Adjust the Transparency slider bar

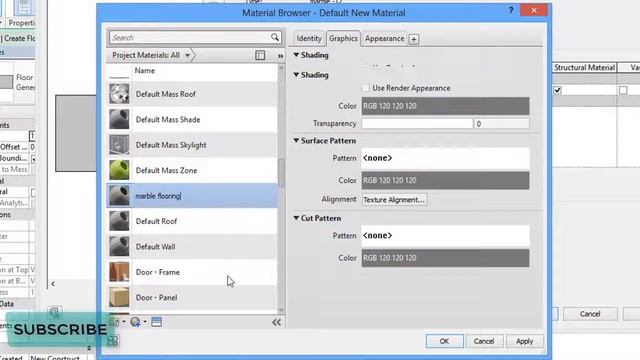click(417, 123)
